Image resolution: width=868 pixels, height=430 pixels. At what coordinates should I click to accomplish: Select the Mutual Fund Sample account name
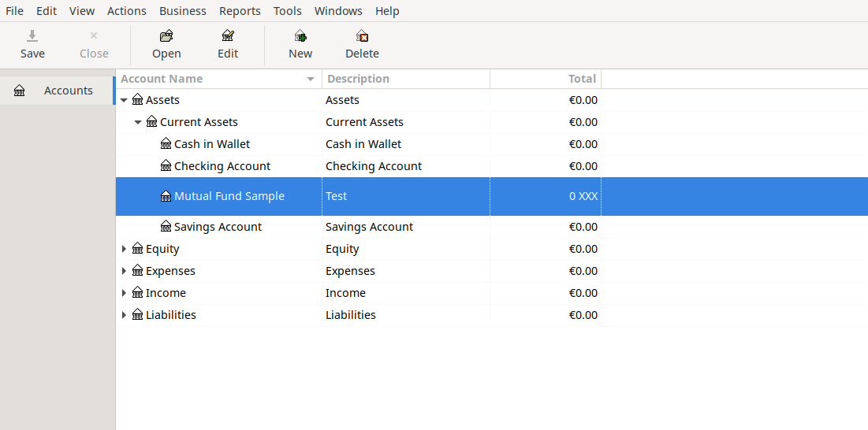(229, 196)
